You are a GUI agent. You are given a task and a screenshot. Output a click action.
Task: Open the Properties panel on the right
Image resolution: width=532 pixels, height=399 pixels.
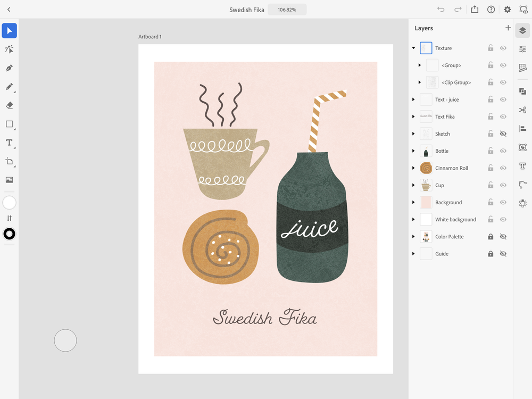pyautogui.click(x=522, y=49)
